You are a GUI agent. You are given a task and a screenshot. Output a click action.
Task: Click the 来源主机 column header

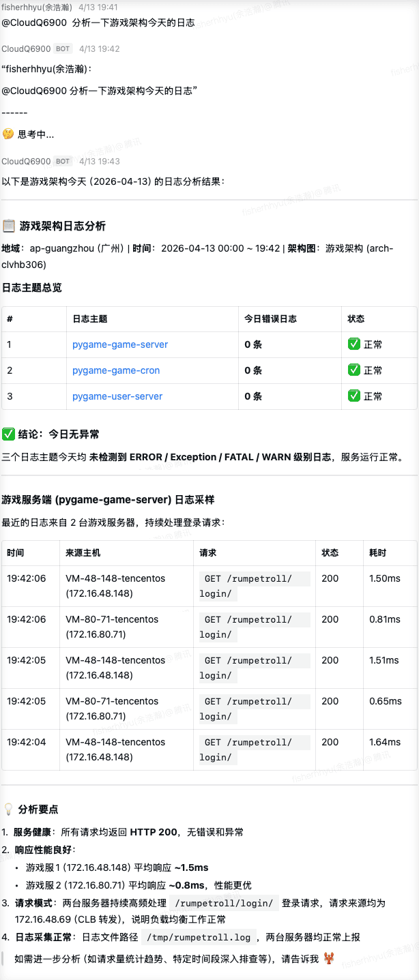83,552
